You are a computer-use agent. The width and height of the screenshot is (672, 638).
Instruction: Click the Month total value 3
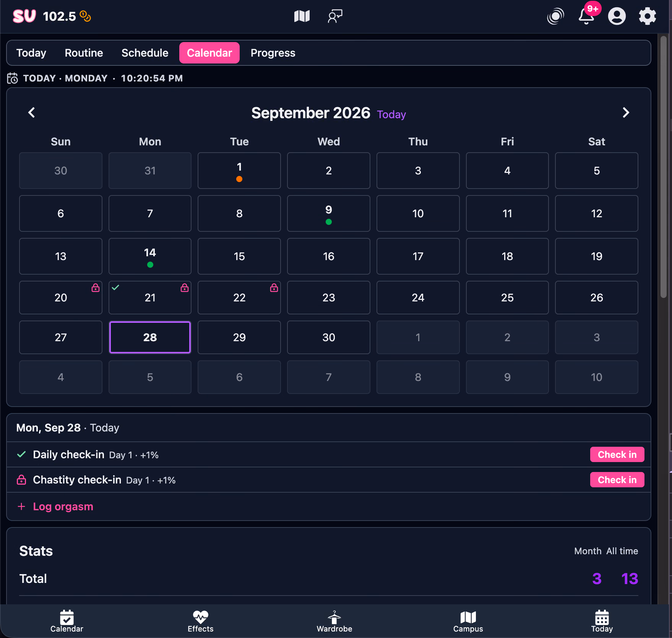pos(597,579)
